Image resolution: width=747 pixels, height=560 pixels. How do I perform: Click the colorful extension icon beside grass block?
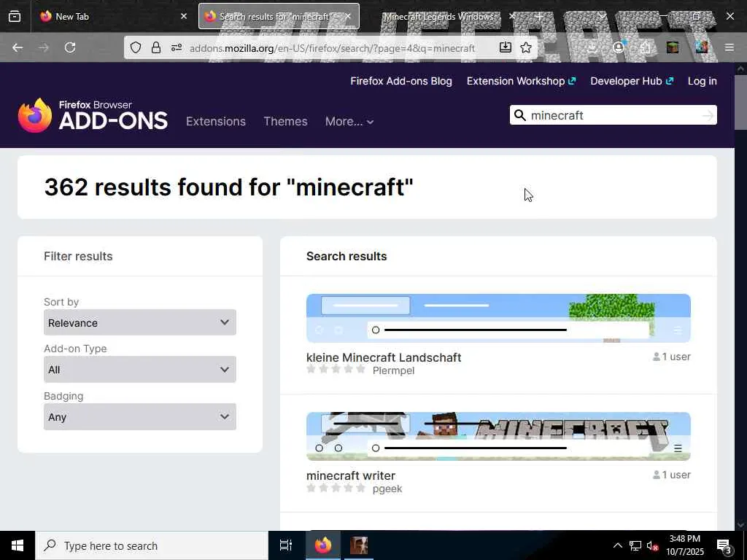(702, 47)
